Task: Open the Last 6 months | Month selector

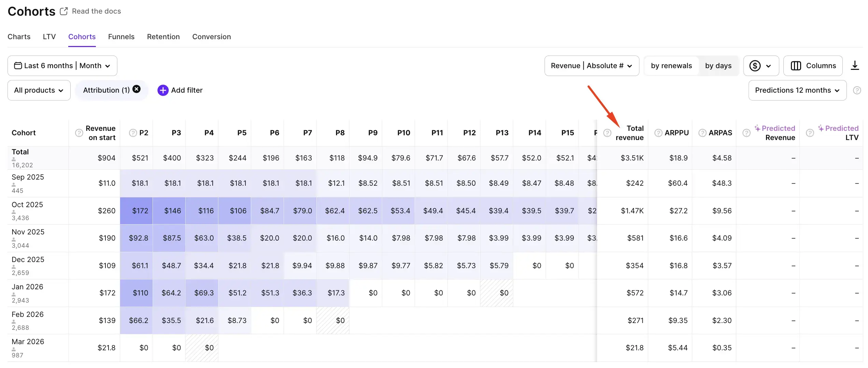Action: [x=63, y=65]
